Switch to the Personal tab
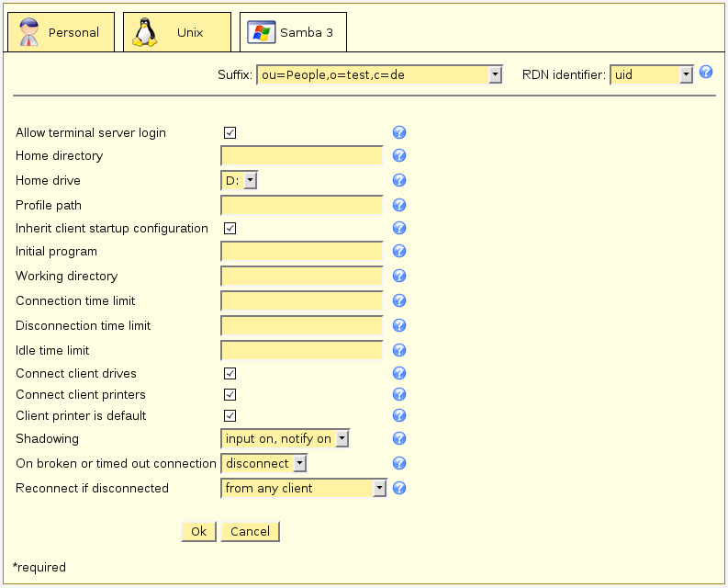The image size is (728, 588). [x=61, y=32]
